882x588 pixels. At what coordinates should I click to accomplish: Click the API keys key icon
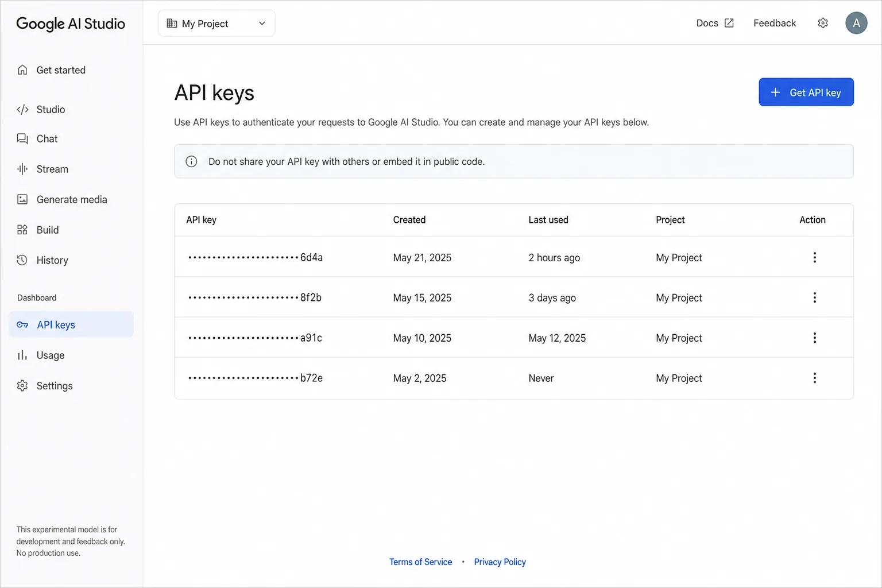pos(22,325)
